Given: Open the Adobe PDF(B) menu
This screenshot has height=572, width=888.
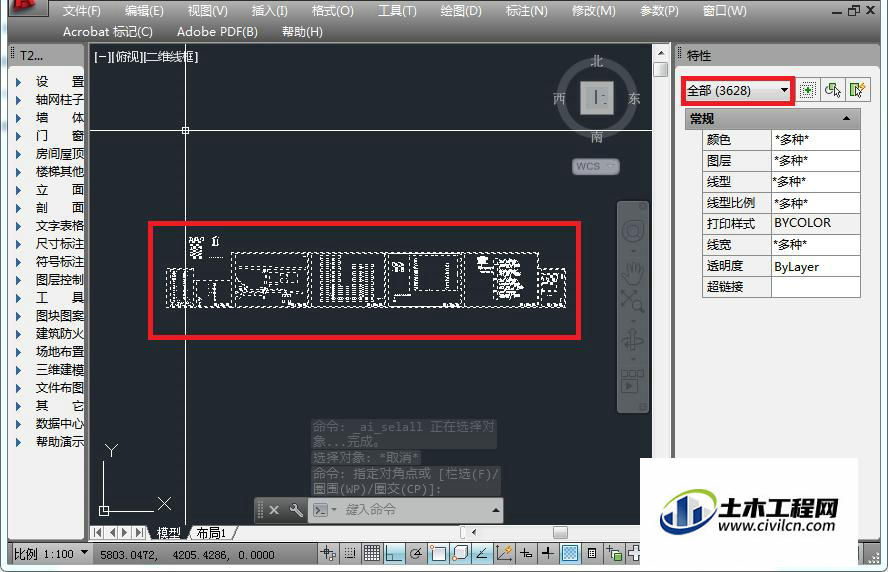Looking at the screenshot, I should point(217,32).
